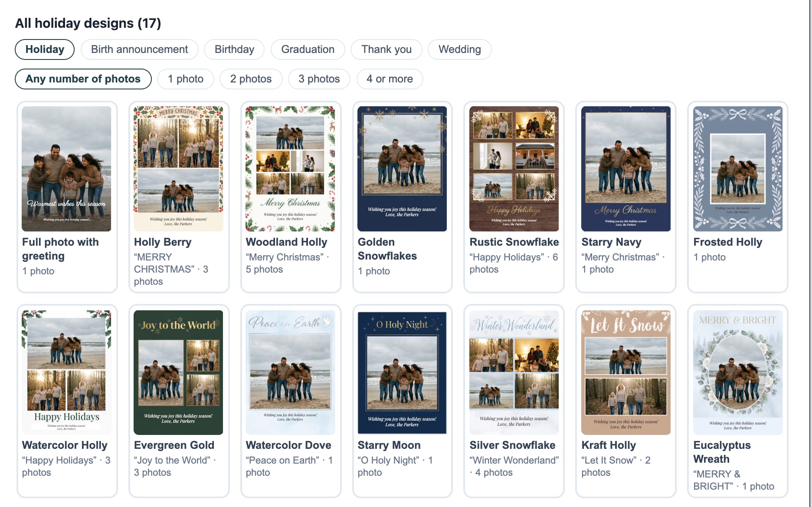Viewport: 812px width, 507px height.
Task: Select the Starry Navy card image
Action: [x=626, y=169]
